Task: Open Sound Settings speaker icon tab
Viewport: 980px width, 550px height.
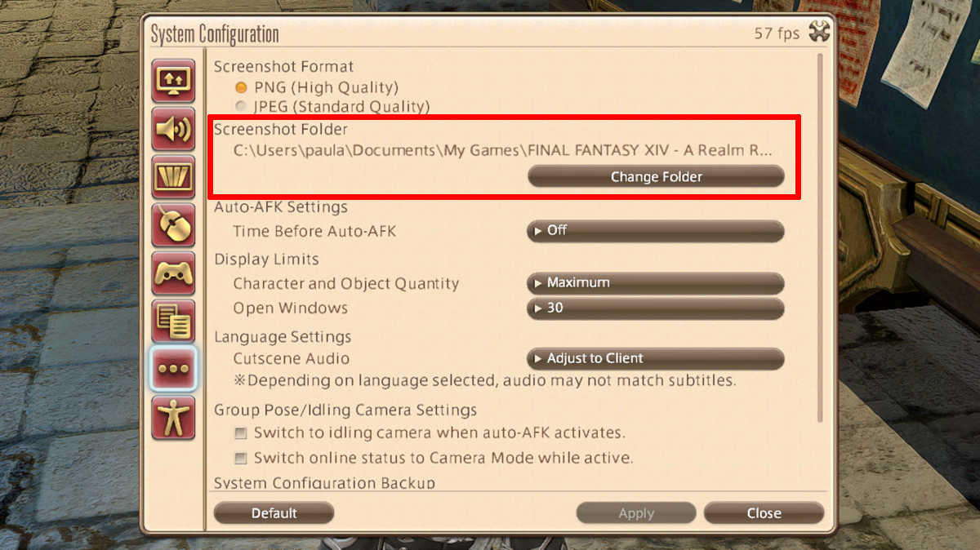Action: point(173,128)
